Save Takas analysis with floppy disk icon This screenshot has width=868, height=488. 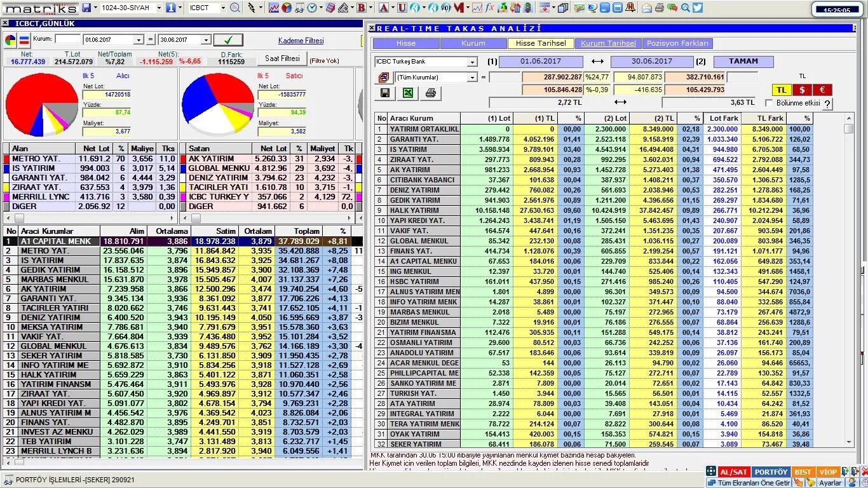click(x=386, y=93)
